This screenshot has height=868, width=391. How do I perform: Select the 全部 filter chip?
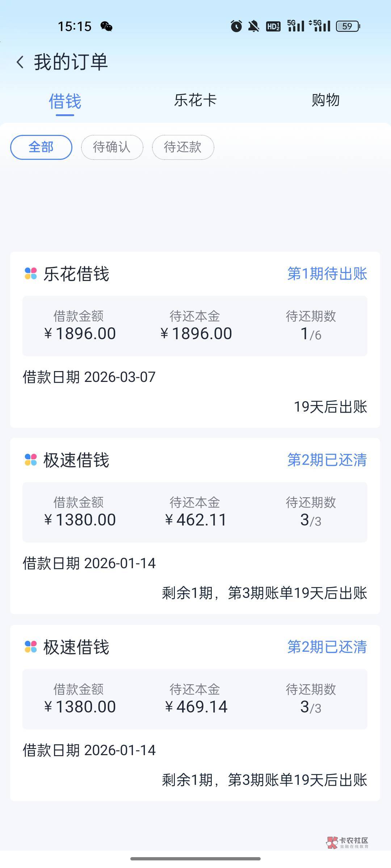click(41, 147)
